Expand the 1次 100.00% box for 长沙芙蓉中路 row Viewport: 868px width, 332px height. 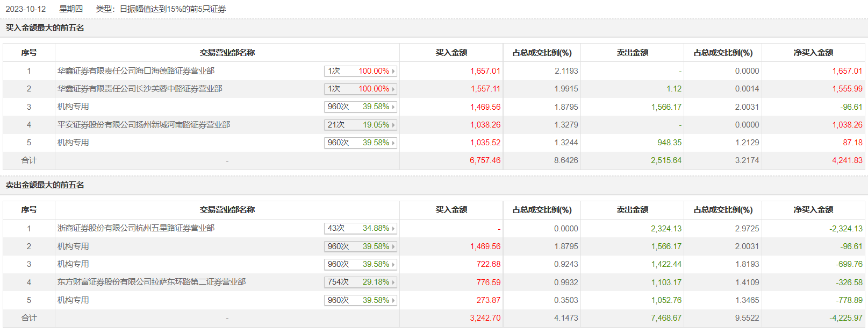[x=360, y=89]
